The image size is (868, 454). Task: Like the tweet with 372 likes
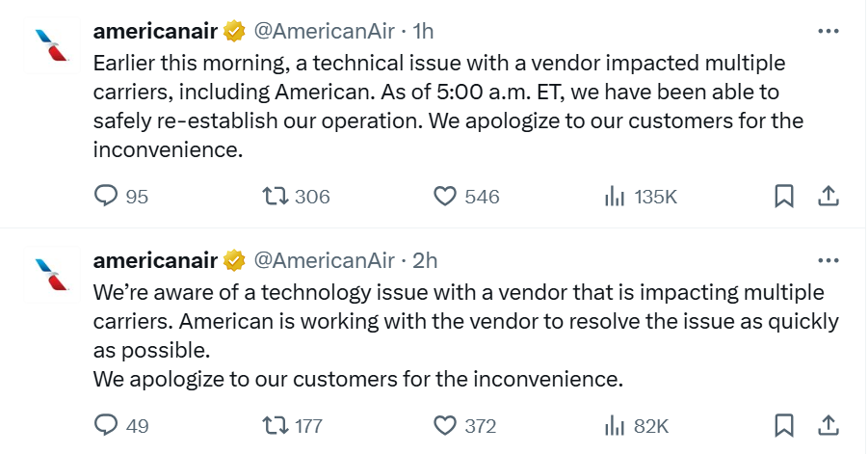pos(444,425)
